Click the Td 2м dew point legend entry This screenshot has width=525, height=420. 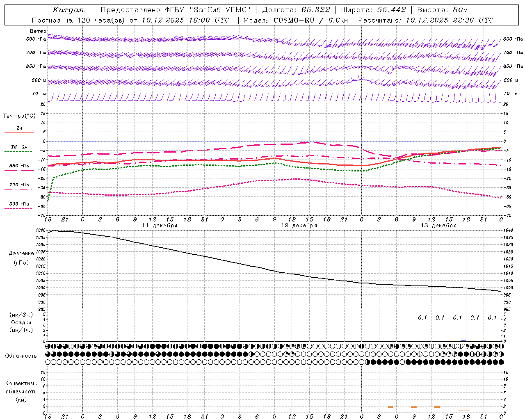[19, 147]
